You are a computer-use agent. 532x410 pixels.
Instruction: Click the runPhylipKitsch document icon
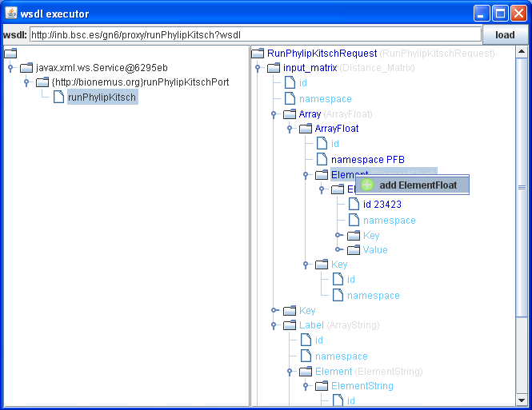(x=59, y=98)
